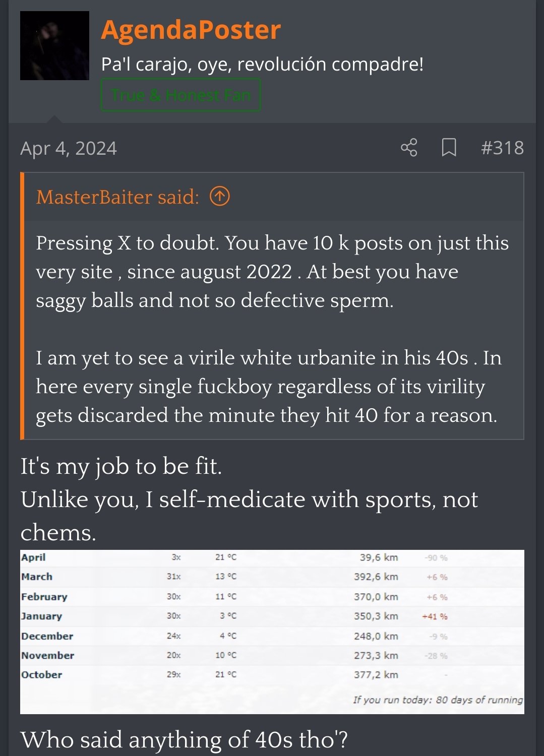Image resolution: width=544 pixels, height=756 pixels.
Task: Bookmark this post using the bookmark icon
Action: (x=449, y=148)
